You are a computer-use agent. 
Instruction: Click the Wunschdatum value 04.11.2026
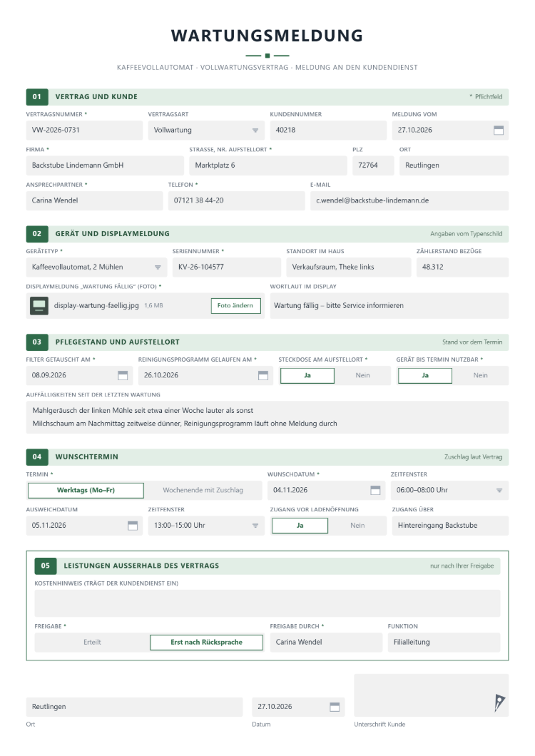pos(290,490)
